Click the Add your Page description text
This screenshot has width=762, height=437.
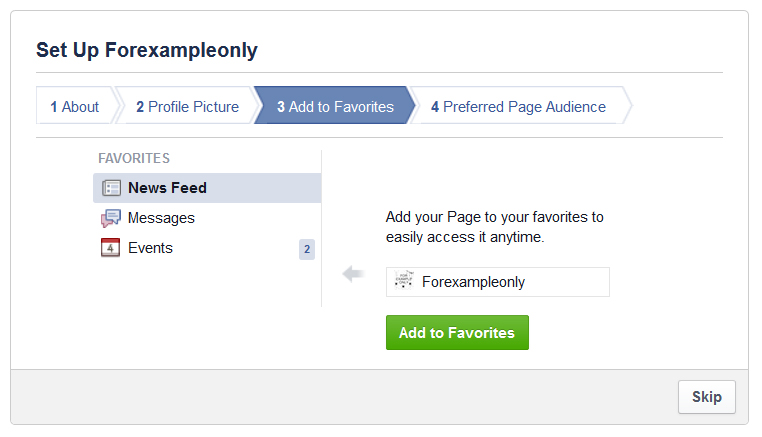click(x=494, y=227)
